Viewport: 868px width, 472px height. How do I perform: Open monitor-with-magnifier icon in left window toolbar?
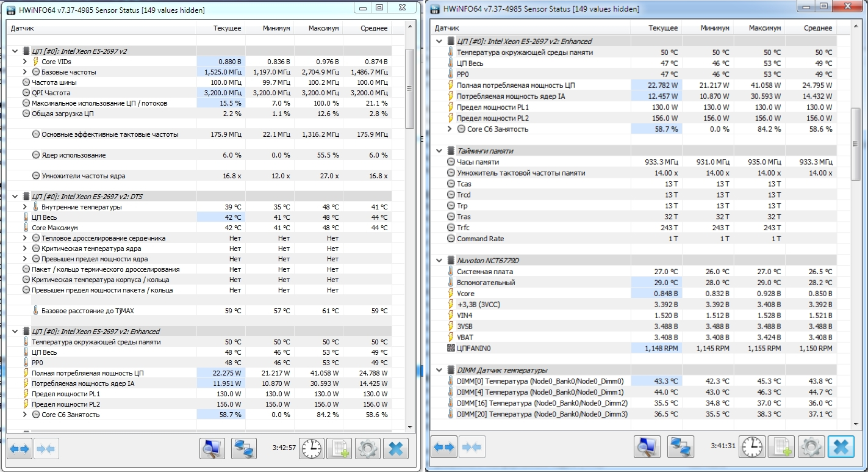pyautogui.click(x=212, y=449)
